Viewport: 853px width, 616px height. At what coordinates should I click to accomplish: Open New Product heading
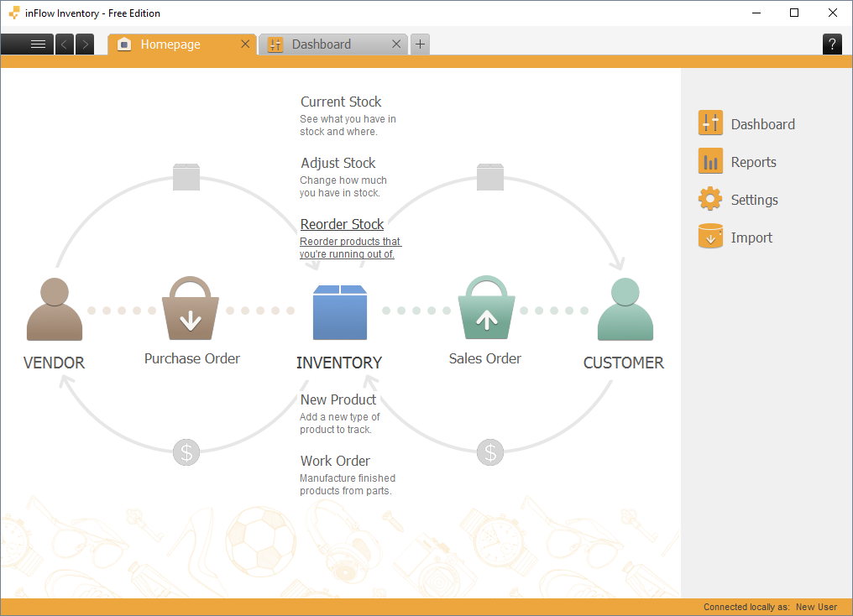(338, 399)
